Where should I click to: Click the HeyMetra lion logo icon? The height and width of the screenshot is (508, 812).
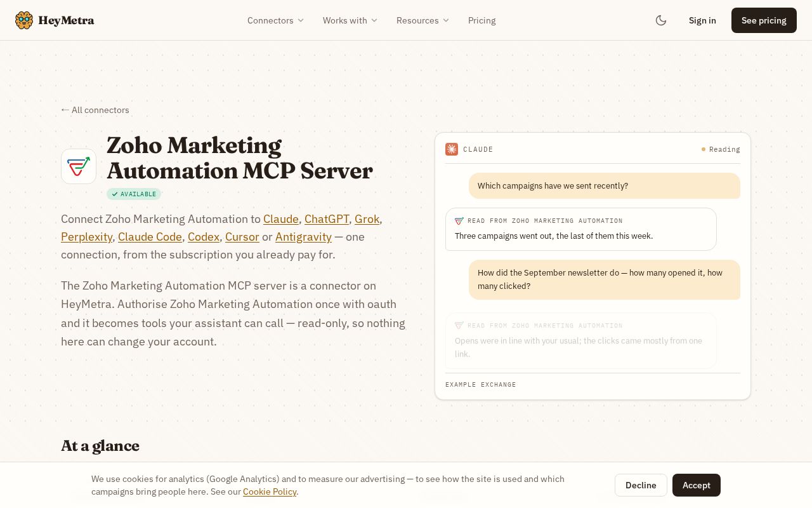pyautogui.click(x=24, y=20)
